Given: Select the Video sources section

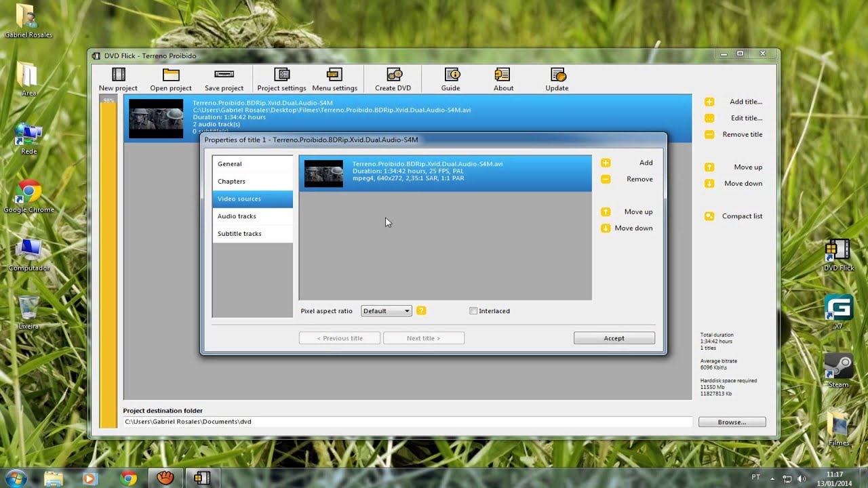Looking at the screenshot, I should coord(252,199).
